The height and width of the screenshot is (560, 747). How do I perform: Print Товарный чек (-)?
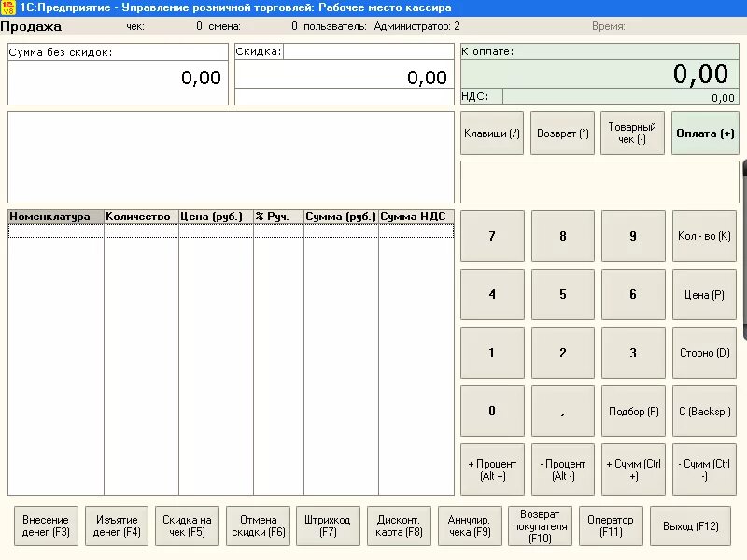click(x=632, y=133)
